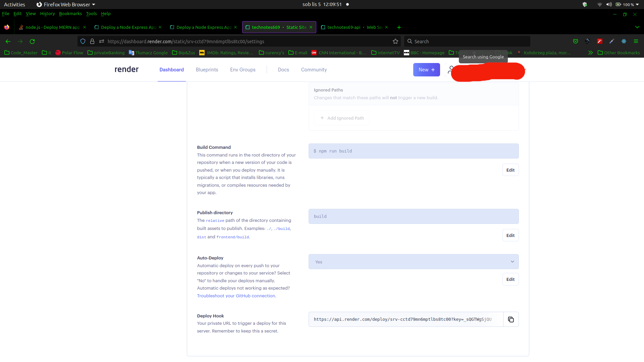Image resolution: width=644 pixels, height=362 pixels.
Task: Expand the Auto-Deploy Yes dropdown
Action: [x=413, y=262]
